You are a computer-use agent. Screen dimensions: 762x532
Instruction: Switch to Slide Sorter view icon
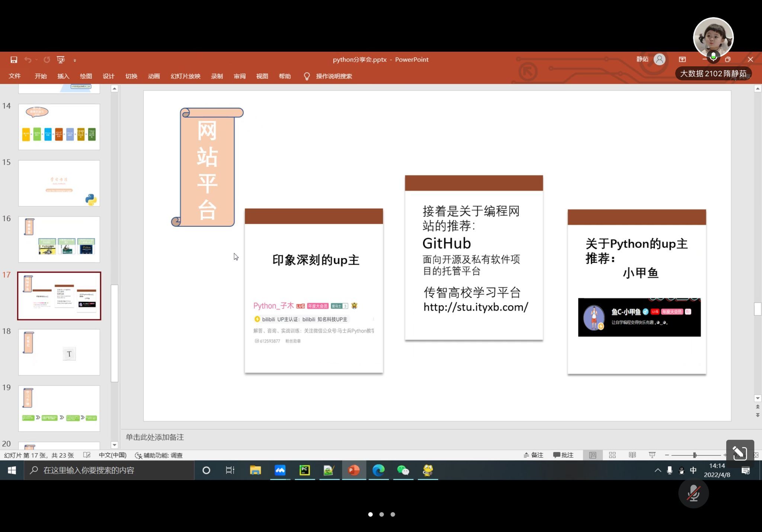coord(612,455)
